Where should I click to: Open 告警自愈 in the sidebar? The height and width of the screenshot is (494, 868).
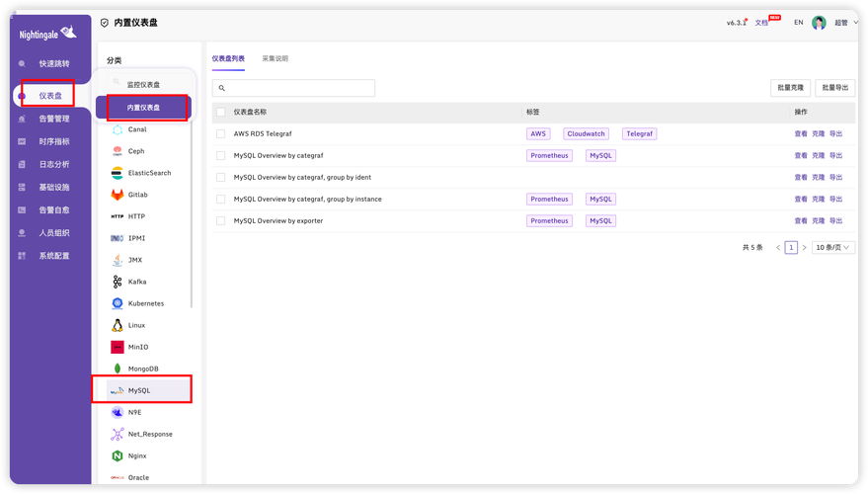click(54, 209)
